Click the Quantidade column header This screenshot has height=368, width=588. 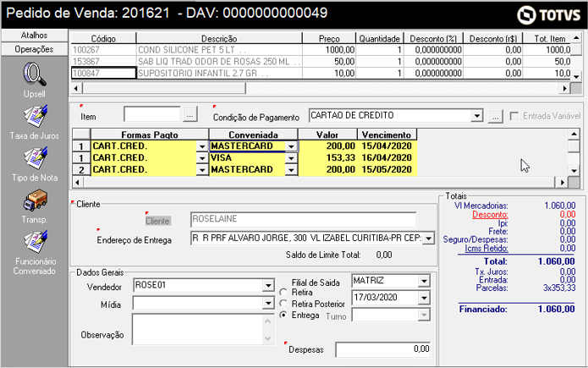(x=380, y=38)
